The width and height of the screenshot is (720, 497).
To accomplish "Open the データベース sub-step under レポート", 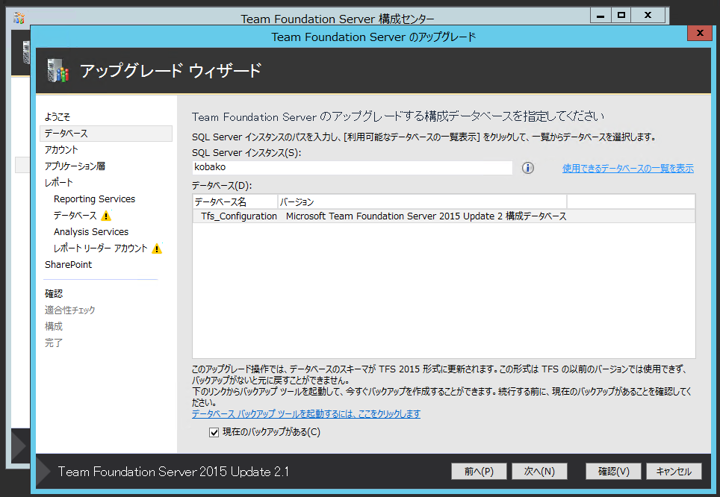I will tap(75, 215).
